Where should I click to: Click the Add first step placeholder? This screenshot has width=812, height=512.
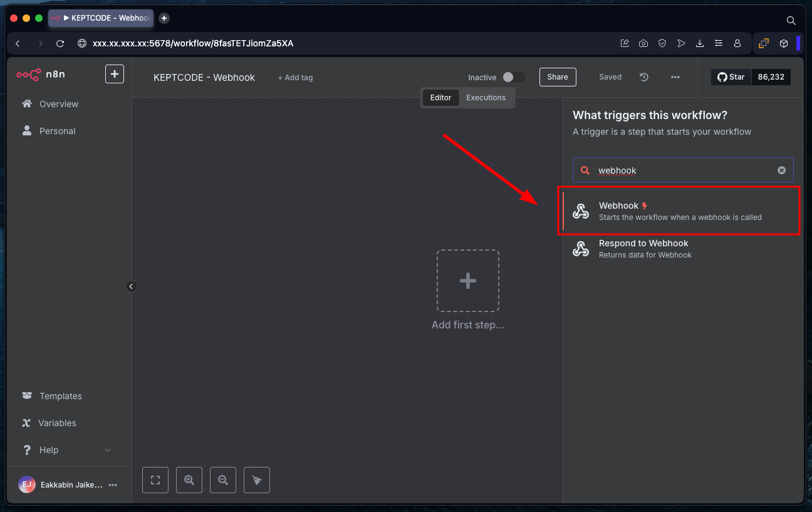pyautogui.click(x=467, y=281)
